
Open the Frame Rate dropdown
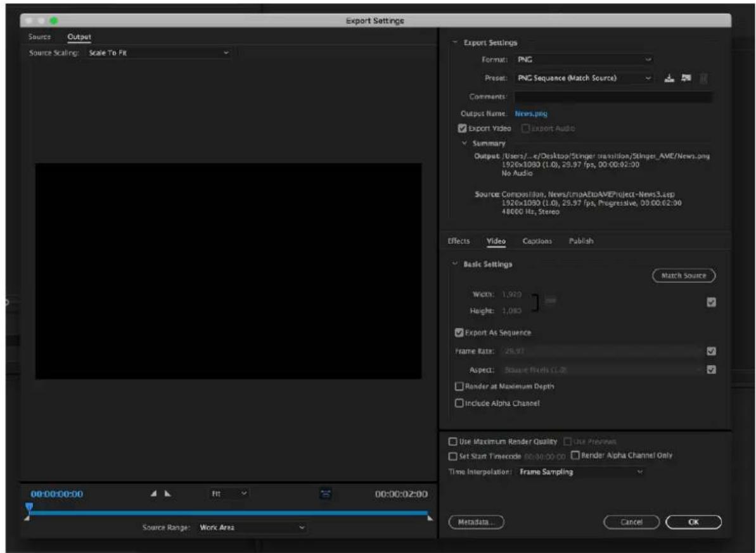pos(602,351)
